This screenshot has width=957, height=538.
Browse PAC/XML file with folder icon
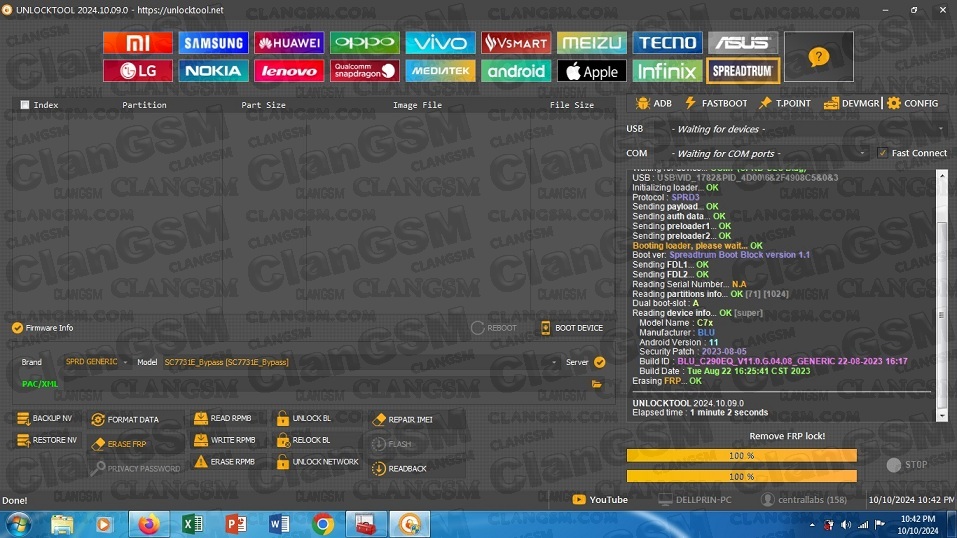(x=596, y=384)
